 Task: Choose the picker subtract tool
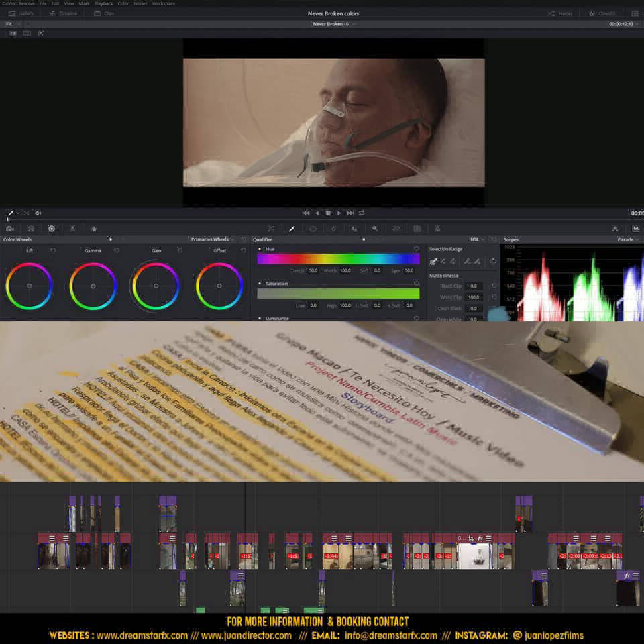coord(443,261)
